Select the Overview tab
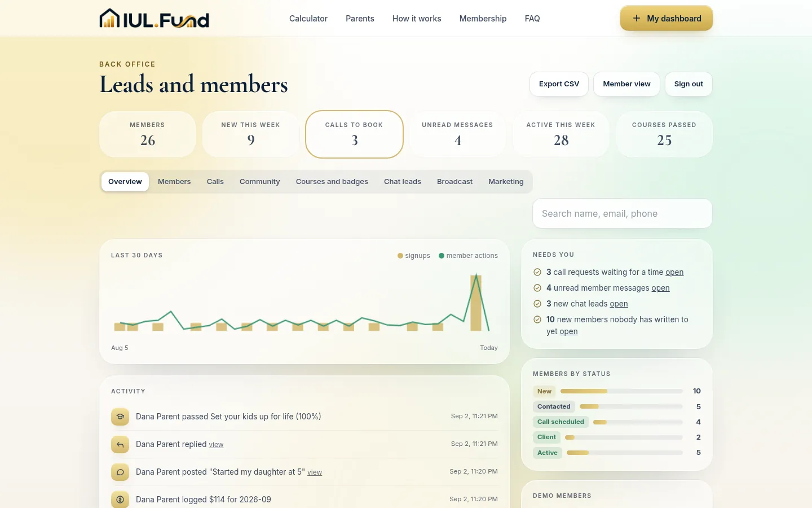Screen dimensions: 812x508 point(125,182)
